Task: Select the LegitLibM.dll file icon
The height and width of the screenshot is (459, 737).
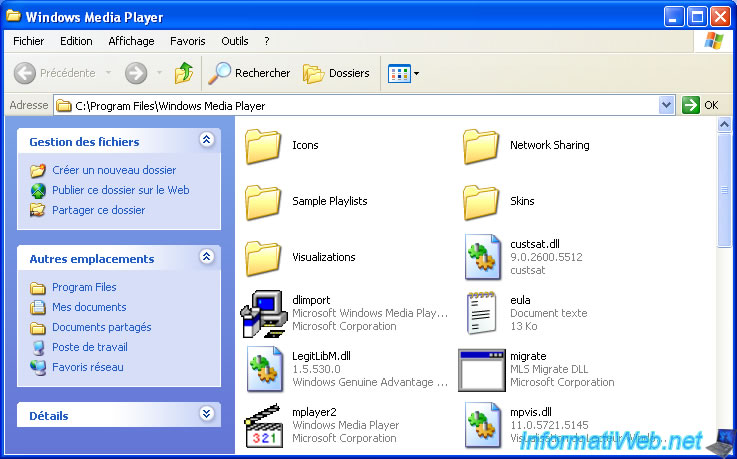Action: (x=265, y=369)
